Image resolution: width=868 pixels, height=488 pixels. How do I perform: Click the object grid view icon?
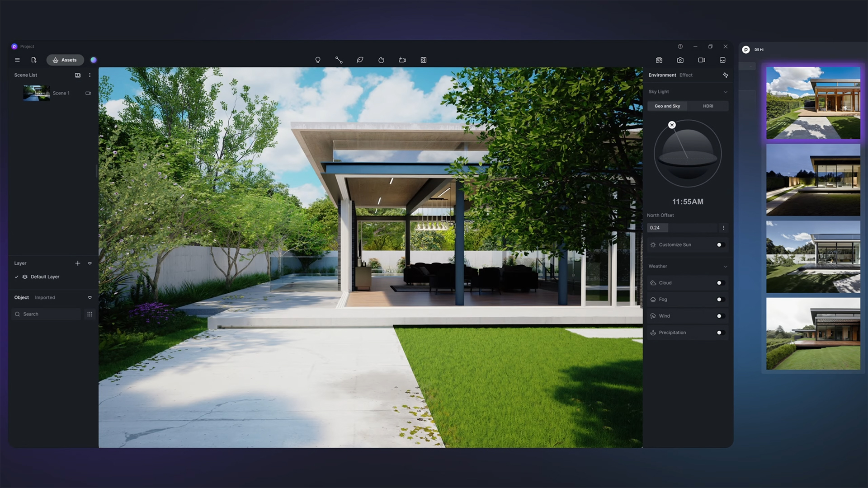click(x=90, y=314)
